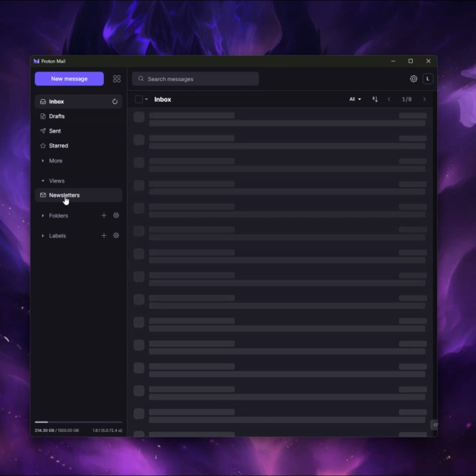Refresh the Inbox with the reload icon
The height and width of the screenshot is (476, 476).
(x=115, y=102)
